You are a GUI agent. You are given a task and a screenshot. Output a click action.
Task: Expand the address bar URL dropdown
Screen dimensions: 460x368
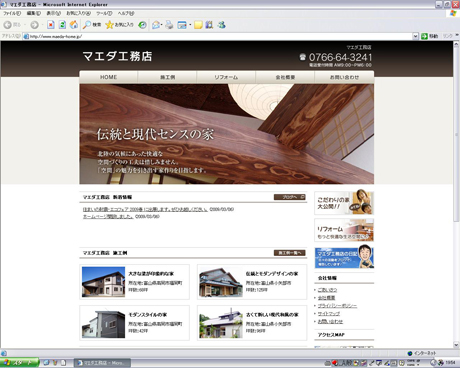click(415, 36)
